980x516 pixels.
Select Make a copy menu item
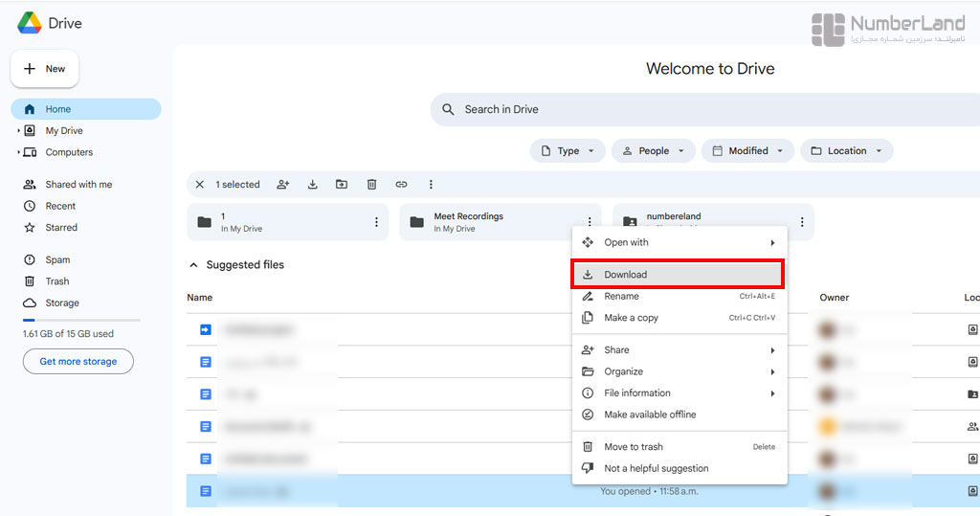click(x=679, y=318)
